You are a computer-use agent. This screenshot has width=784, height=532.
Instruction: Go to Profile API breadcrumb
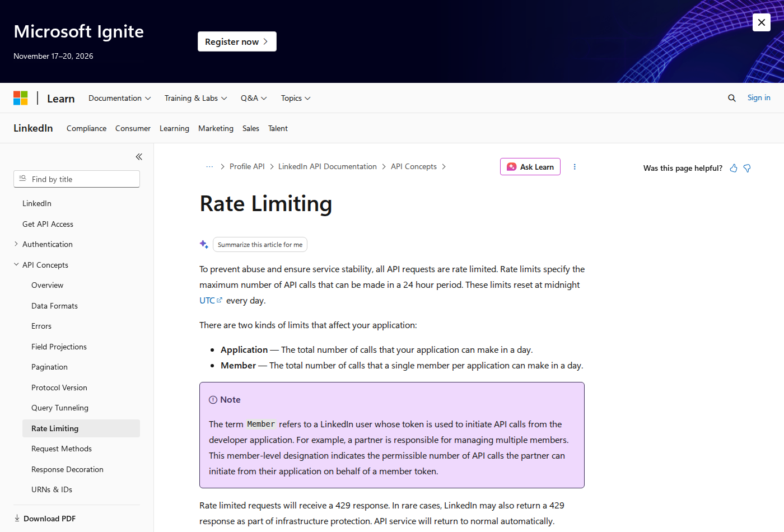click(x=247, y=167)
